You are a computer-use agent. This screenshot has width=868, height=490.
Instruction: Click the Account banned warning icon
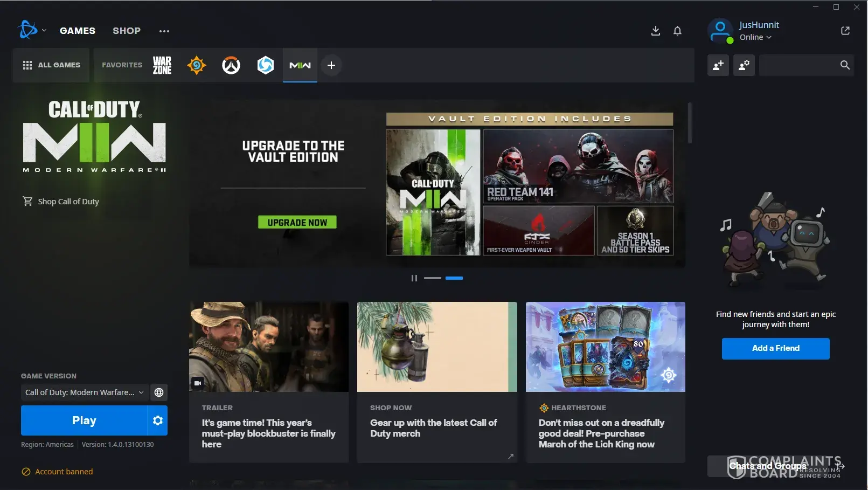point(26,472)
